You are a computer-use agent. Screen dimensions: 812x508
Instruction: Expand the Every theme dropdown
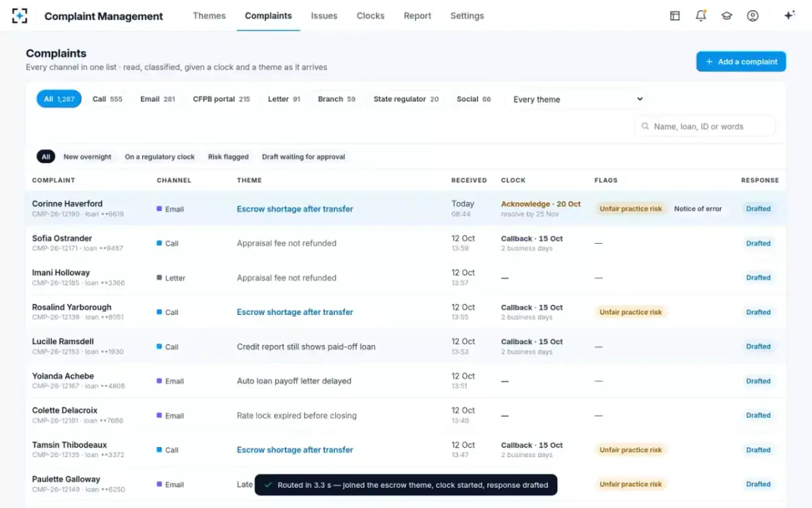577,100
